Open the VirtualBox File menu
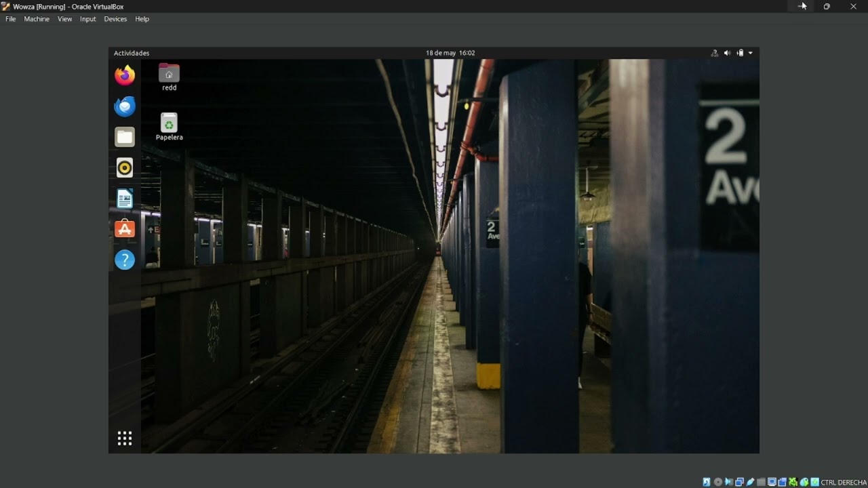This screenshot has width=868, height=488. (x=11, y=19)
